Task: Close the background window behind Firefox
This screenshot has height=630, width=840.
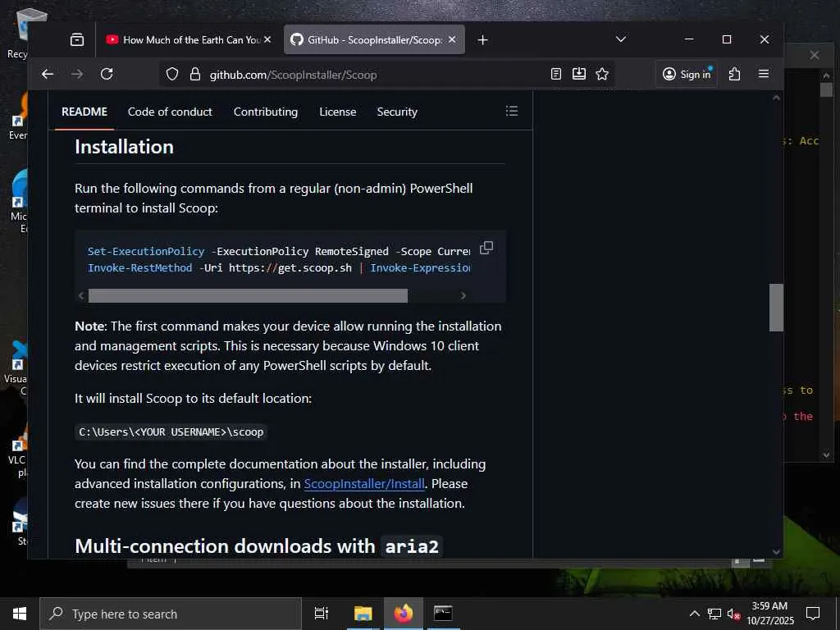Action: 815,55
